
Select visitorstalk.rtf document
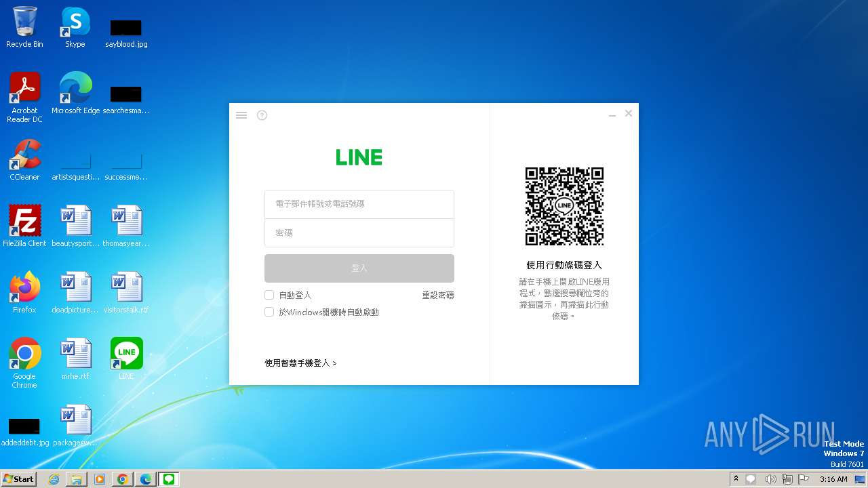[126, 293]
